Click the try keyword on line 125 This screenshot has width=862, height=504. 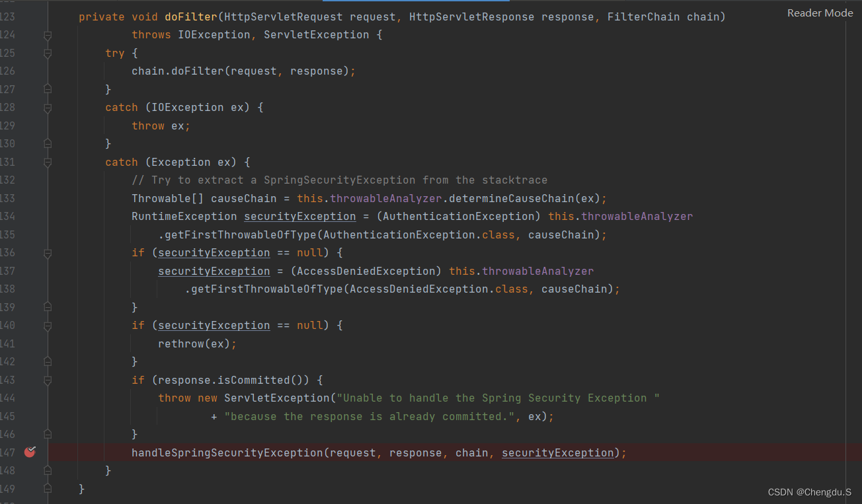coord(115,53)
